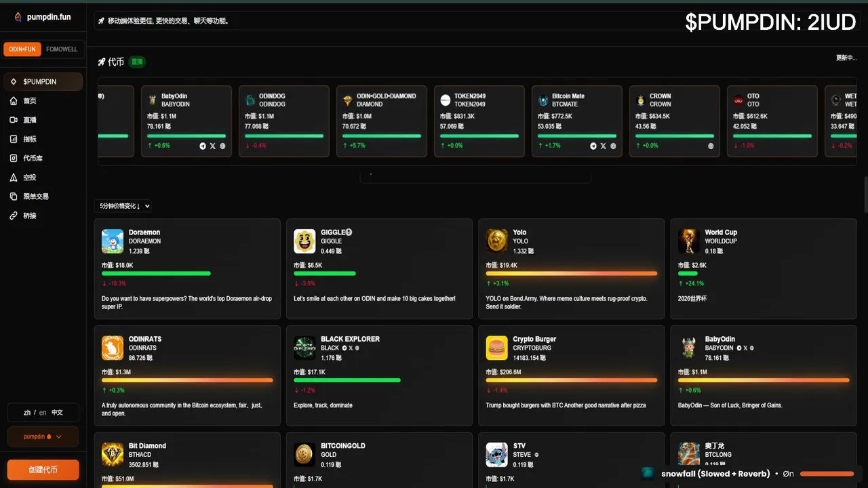
Task: Open Telegram link on BabyOdin ticker card
Action: pyautogui.click(x=203, y=146)
